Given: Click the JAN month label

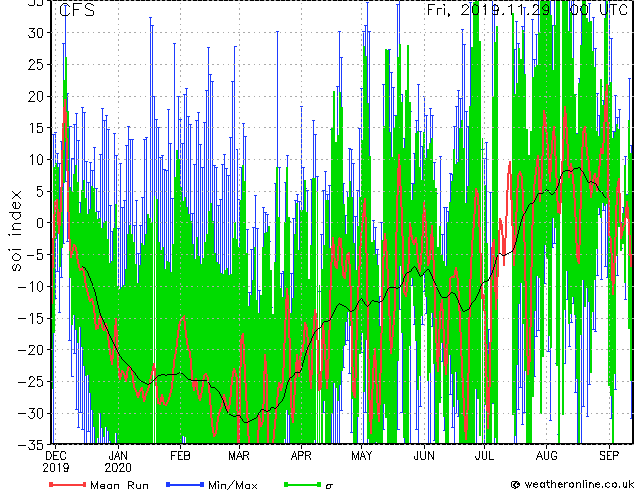Looking at the screenshot, I should pos(118,456).
